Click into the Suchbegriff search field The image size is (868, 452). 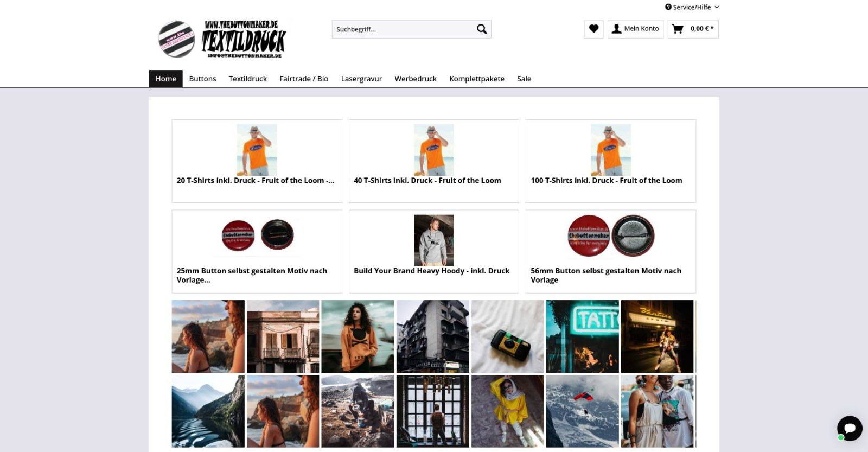[401, 29]
